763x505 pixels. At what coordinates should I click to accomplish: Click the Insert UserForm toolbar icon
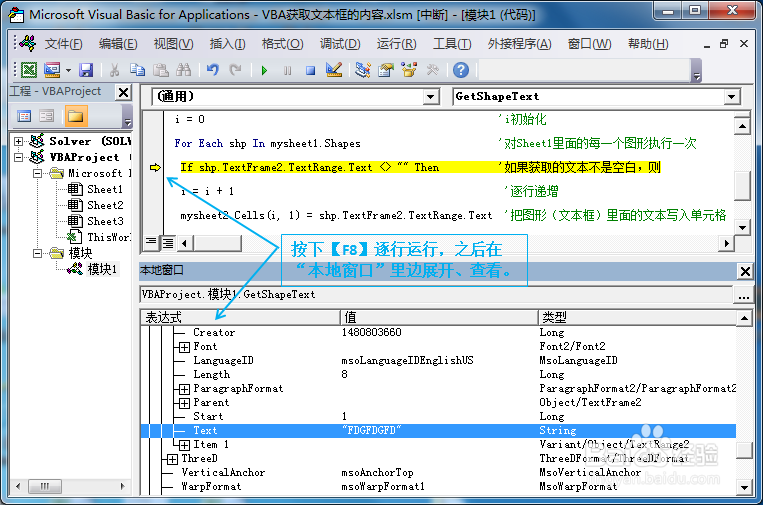52,70
